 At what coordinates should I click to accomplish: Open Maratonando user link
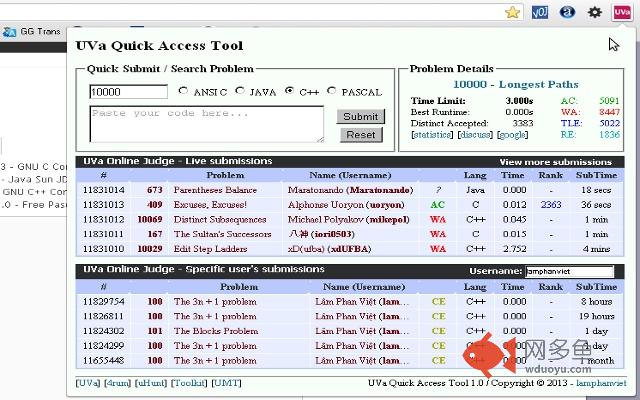(x=350, y=190)
